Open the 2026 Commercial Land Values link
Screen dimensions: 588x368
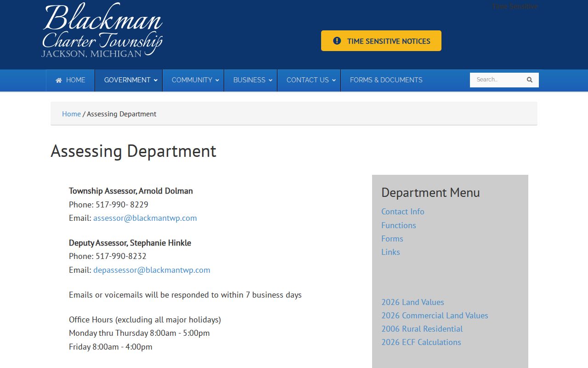435,315
